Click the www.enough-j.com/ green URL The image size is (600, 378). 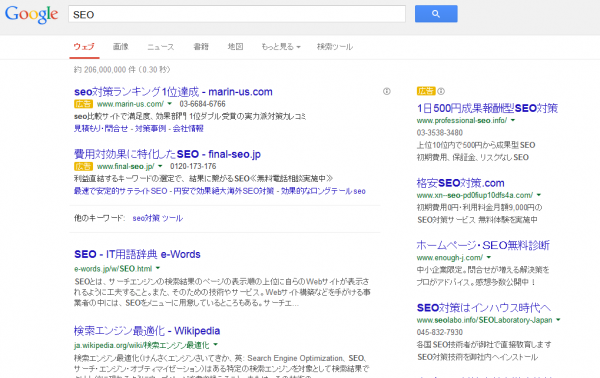click(x=450, y=258)
